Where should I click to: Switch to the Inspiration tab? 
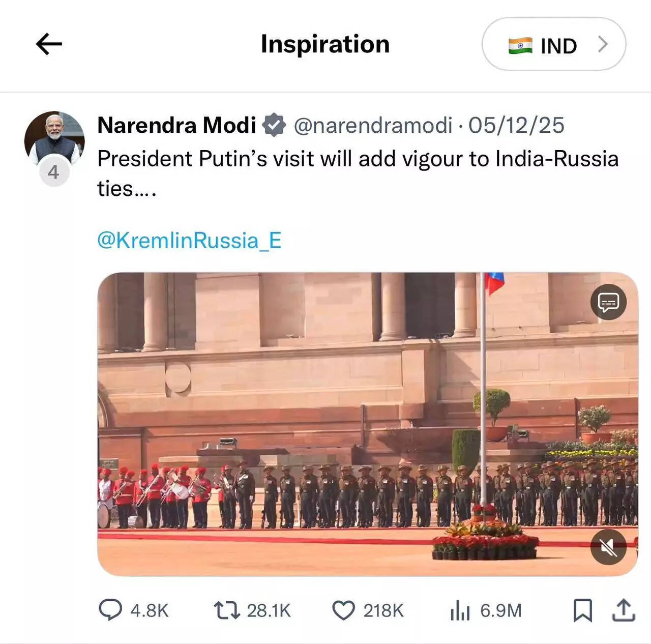(x=325, y=44)
